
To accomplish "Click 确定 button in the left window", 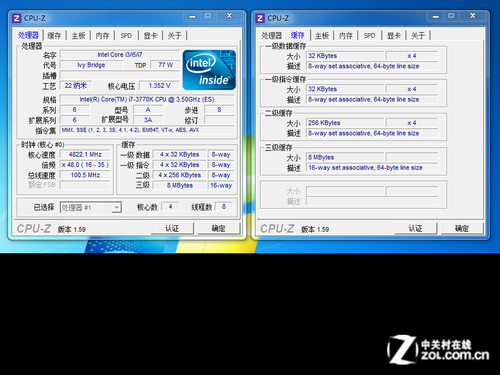I will 218,228.
